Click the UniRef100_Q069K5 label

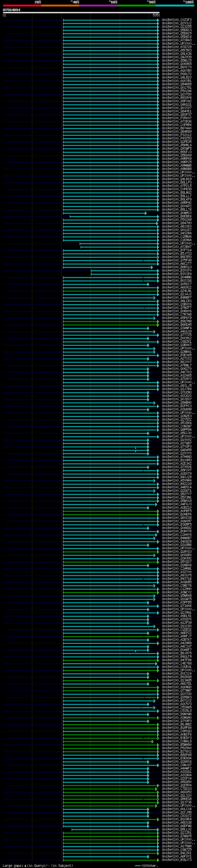[x=177, y=64]
